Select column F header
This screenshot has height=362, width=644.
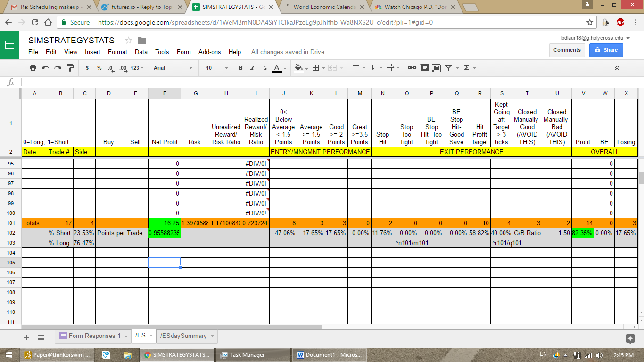(165, 93)
